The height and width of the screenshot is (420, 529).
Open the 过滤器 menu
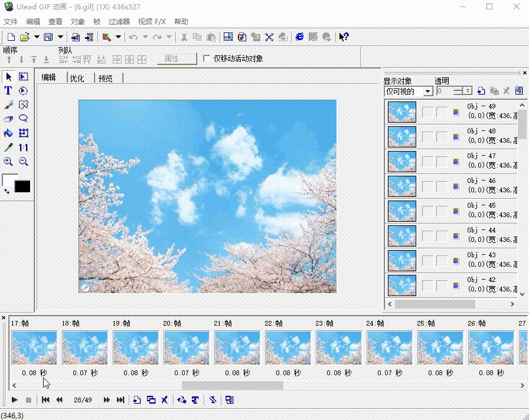tap(119, 22)
